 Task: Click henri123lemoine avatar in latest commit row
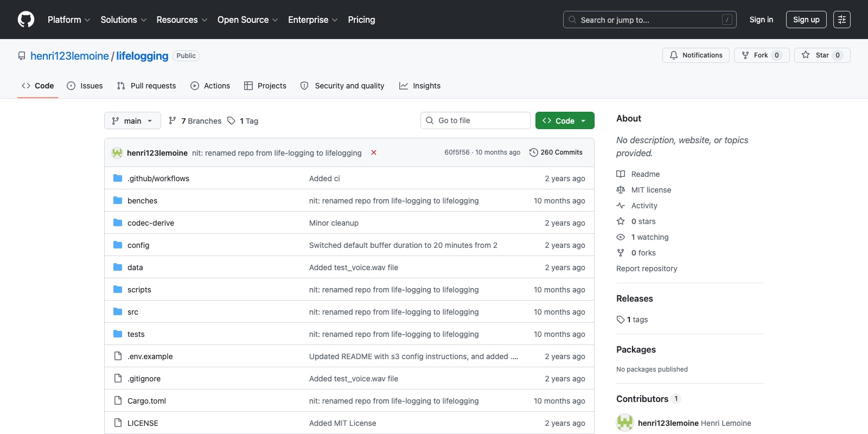117,153
